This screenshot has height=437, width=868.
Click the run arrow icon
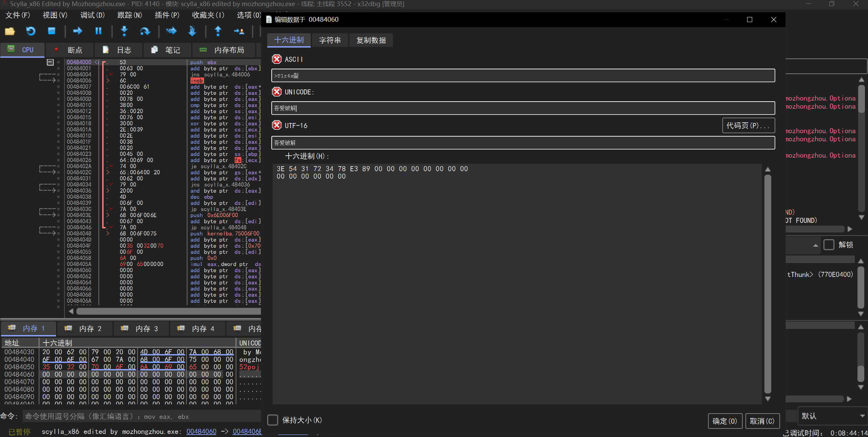[x=78, y=31]
